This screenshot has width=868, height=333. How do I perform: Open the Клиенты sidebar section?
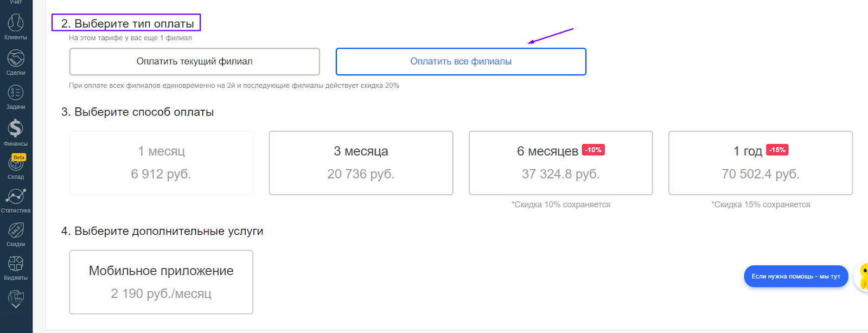pyautogui.click(x=16, y=27)
